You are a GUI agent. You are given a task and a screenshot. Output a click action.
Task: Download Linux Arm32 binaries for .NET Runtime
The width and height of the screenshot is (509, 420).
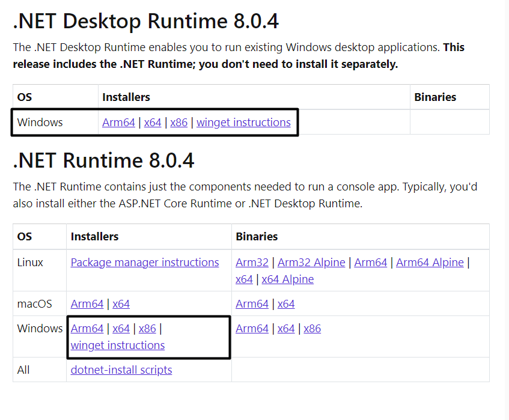pos(252,263)
